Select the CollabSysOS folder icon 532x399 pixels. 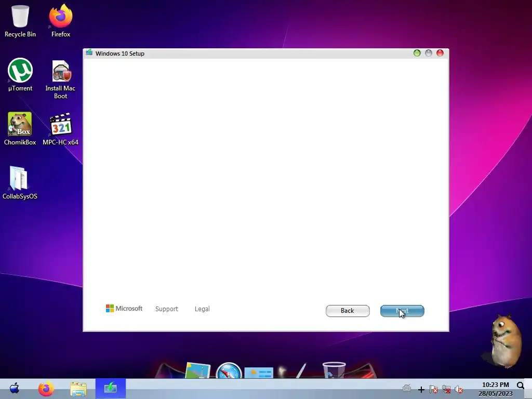click(20, 182)
